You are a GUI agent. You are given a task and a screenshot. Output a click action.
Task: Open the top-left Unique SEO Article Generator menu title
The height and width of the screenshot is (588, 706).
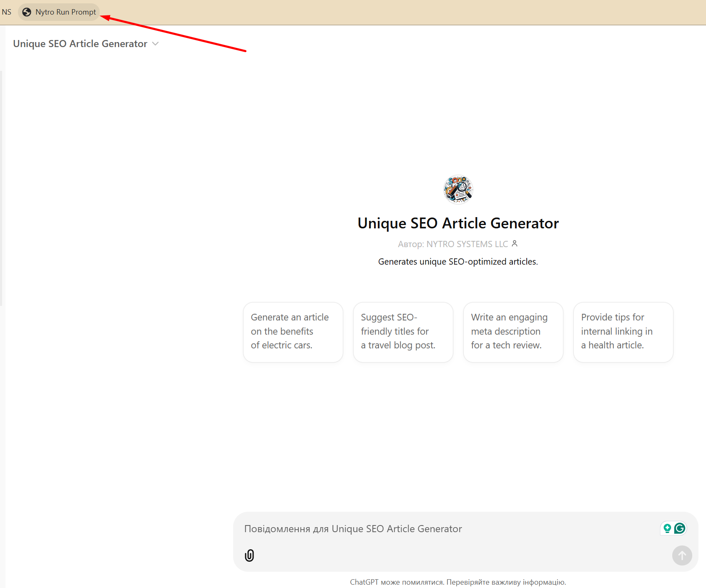click(x=80, y=44)
